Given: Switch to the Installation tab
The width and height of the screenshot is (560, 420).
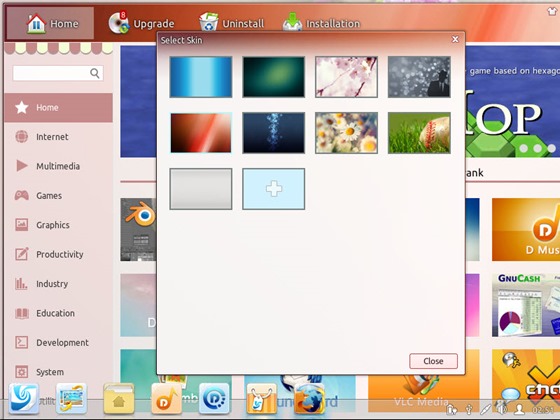Looking at the screenshot, I should click(x=321, y=23).
